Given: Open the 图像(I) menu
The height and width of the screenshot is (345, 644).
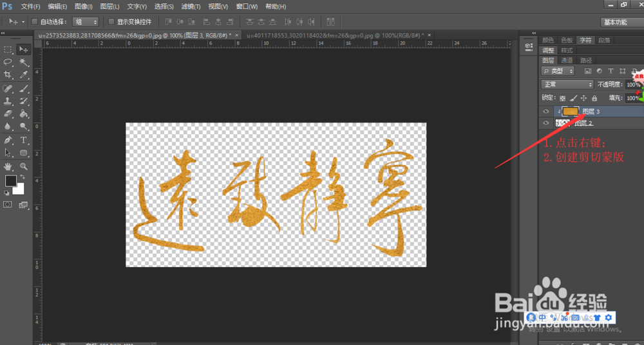Looking at the screenshot, I should [84, 6].
